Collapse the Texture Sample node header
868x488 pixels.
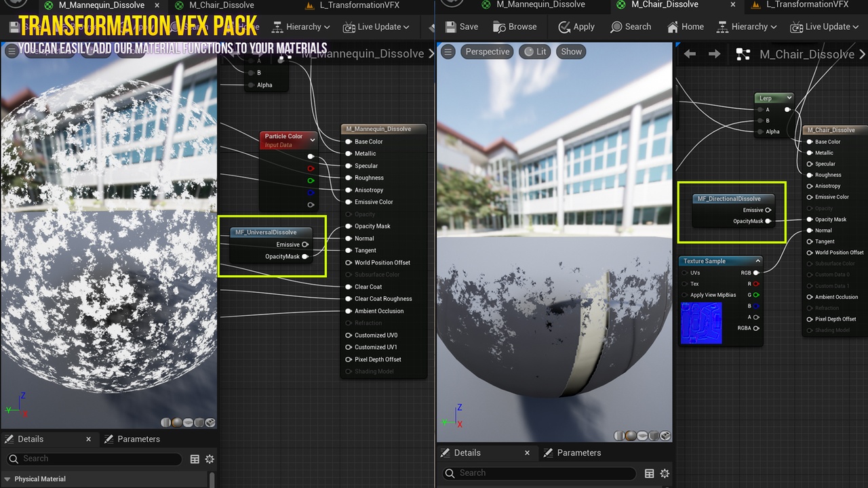point(758,261)
